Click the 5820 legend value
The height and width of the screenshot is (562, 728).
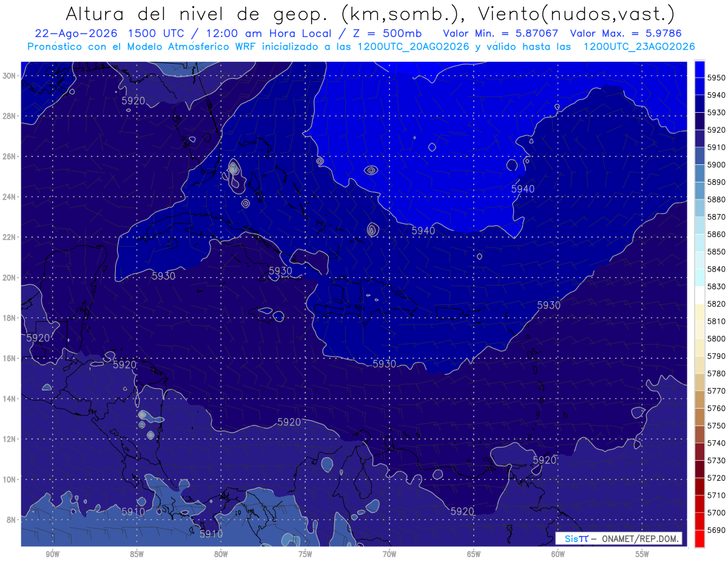pyautogui.click(x=716, y=304)
